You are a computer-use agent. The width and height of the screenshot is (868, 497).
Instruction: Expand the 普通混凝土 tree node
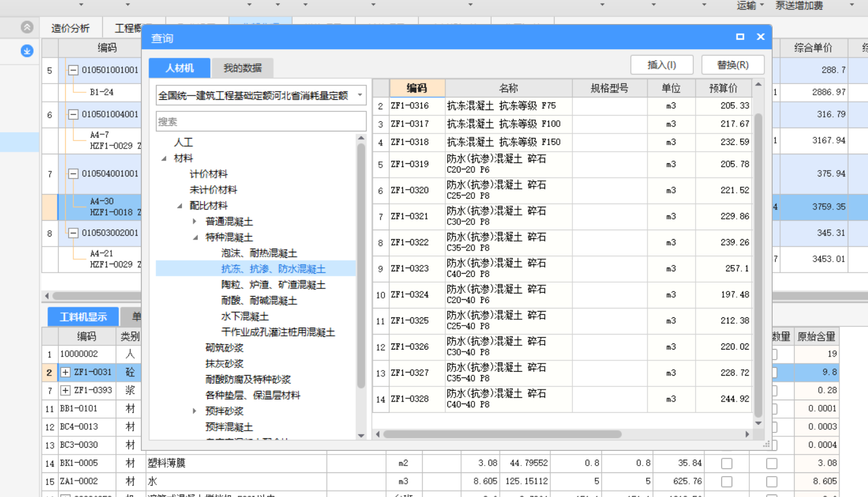tap(195, 222)
